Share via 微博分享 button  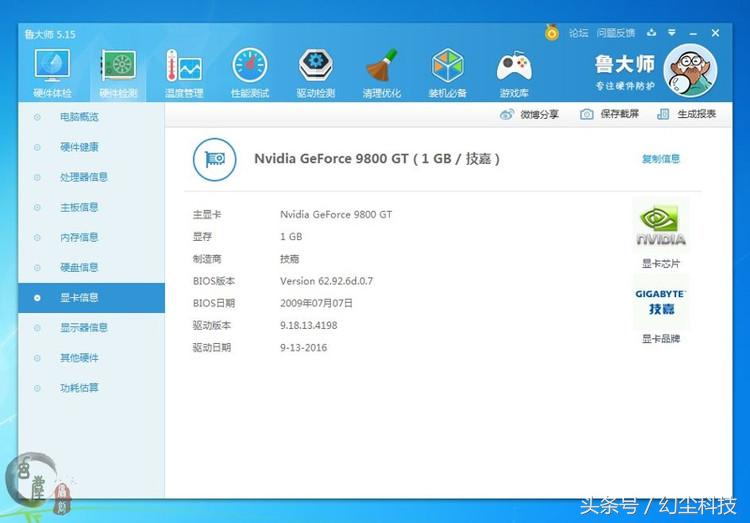tap(530, 114)
